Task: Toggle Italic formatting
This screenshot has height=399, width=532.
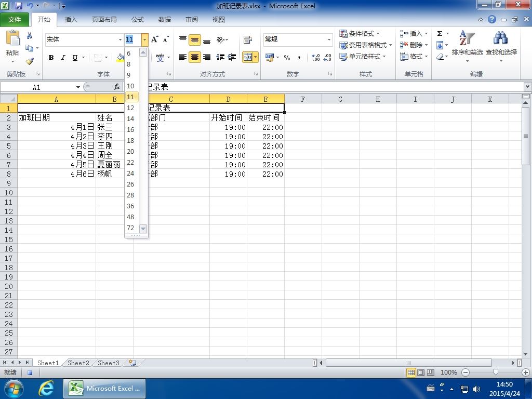Action: 63,58
